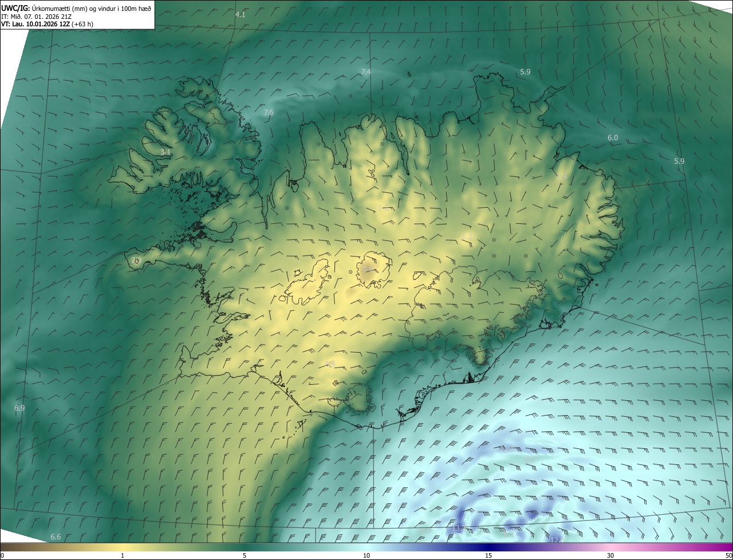This screenshot has height=560, width=733.
Task: Click the colorbar tick label 5
Action: (x=245, y=555)
